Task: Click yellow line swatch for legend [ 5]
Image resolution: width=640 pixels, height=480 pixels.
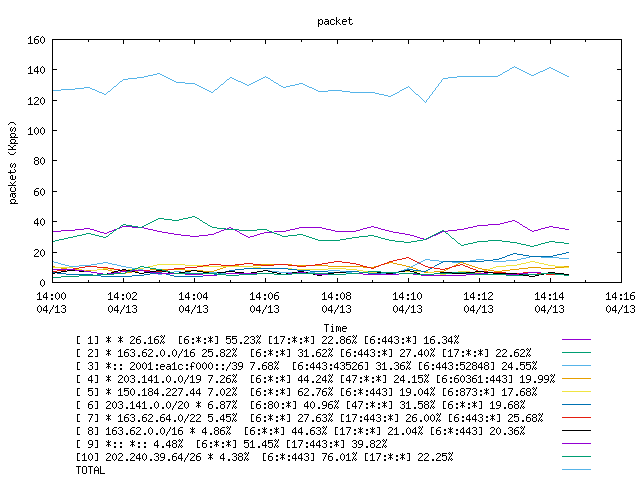Action: pyautogui.click(x=576, y=392)
